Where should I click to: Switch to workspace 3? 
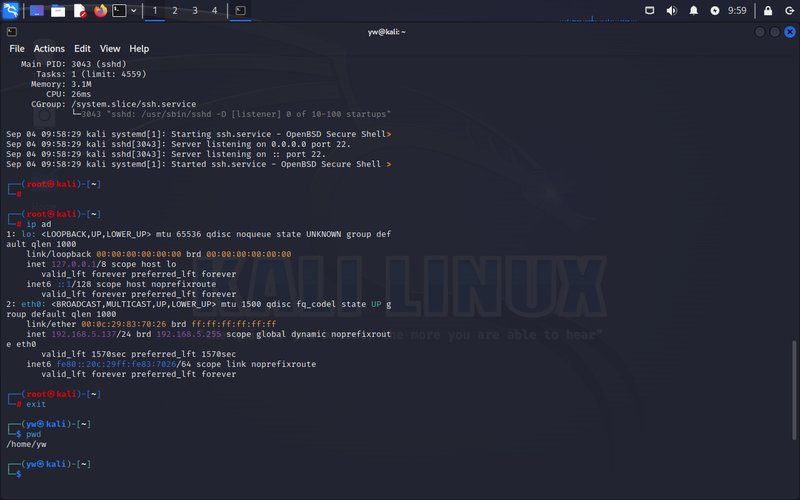(x=195, y=11)
